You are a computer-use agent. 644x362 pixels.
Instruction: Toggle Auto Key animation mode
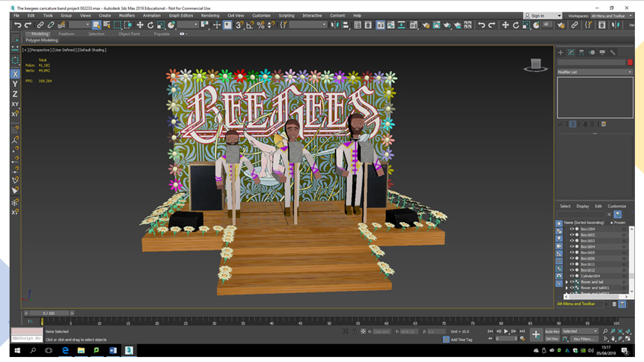(552, 331)
